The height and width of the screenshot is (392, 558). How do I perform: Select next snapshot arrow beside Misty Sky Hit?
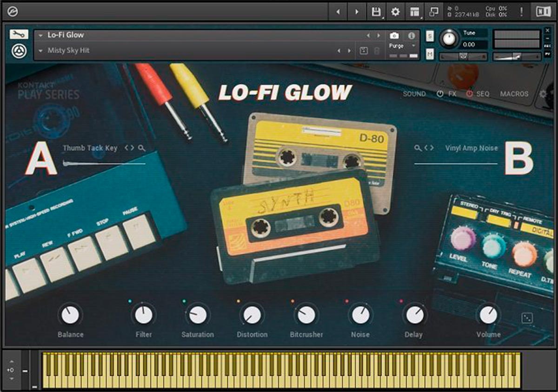click(349, 51)
